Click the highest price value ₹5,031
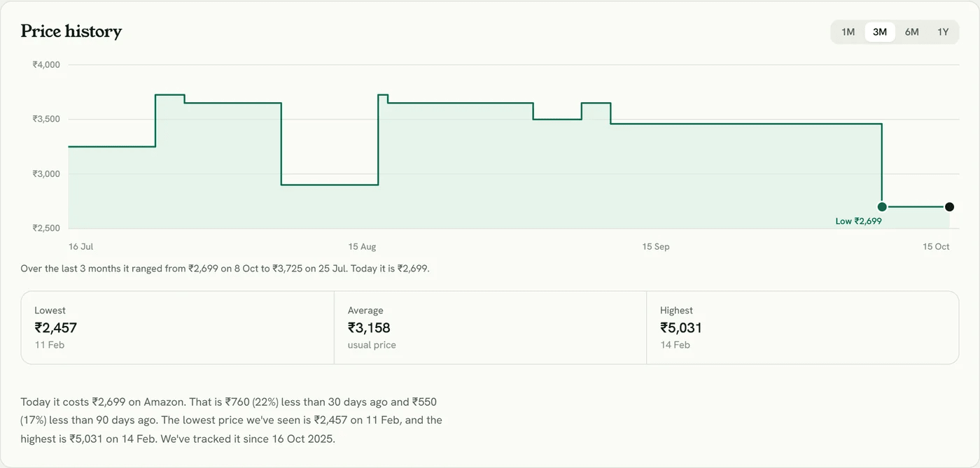Screen dimensions: 980x468 pyautogui.click(x=681, y=327)
